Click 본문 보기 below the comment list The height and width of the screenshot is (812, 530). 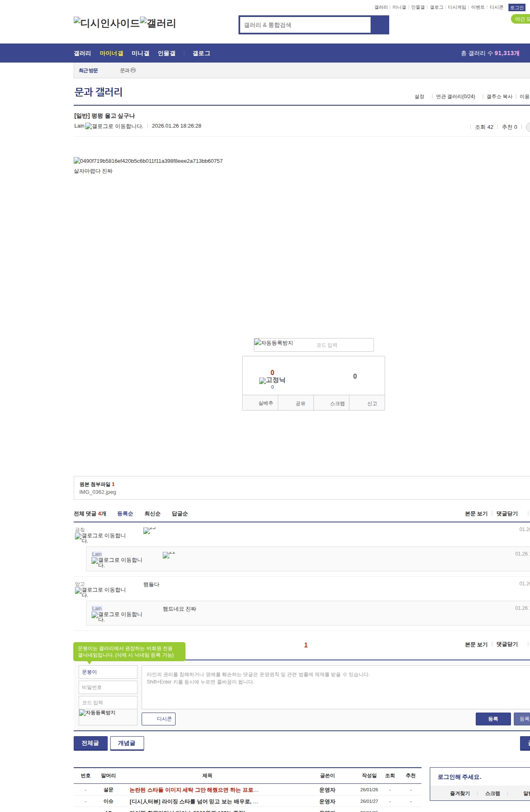[x=476, y=644]
